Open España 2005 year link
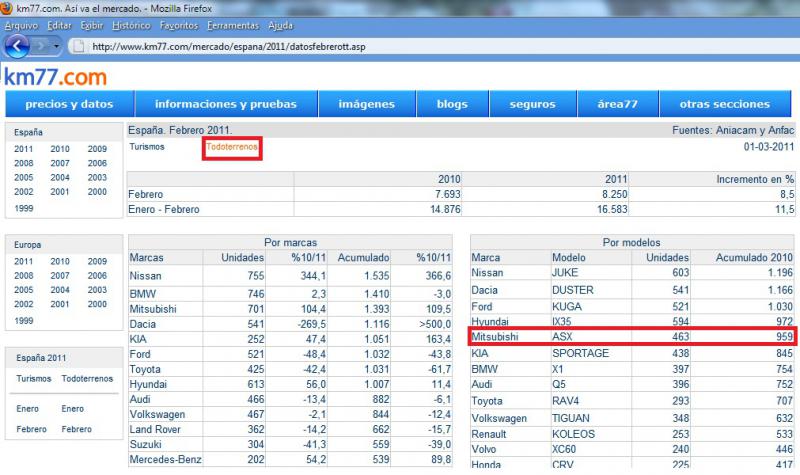 click(23, 178)
